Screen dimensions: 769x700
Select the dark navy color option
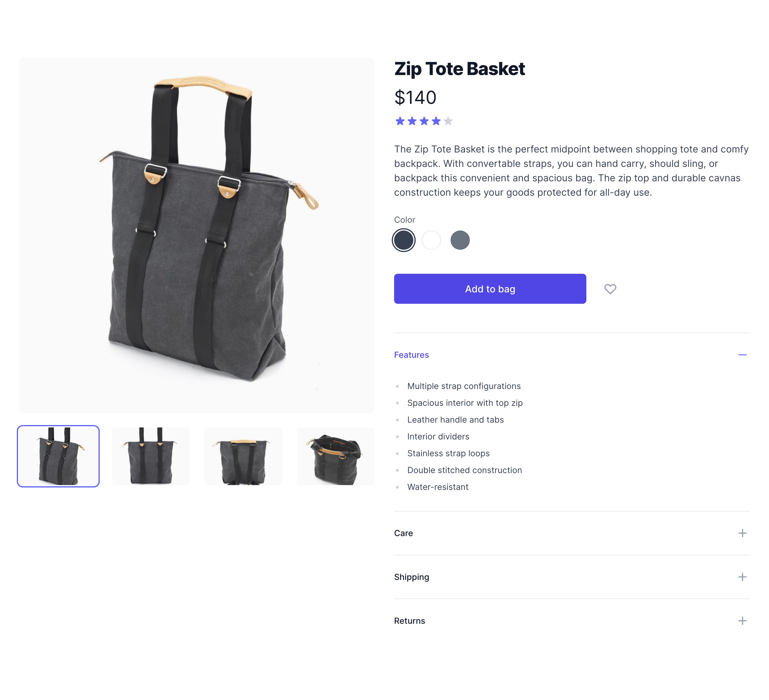[x=403, y=240]
